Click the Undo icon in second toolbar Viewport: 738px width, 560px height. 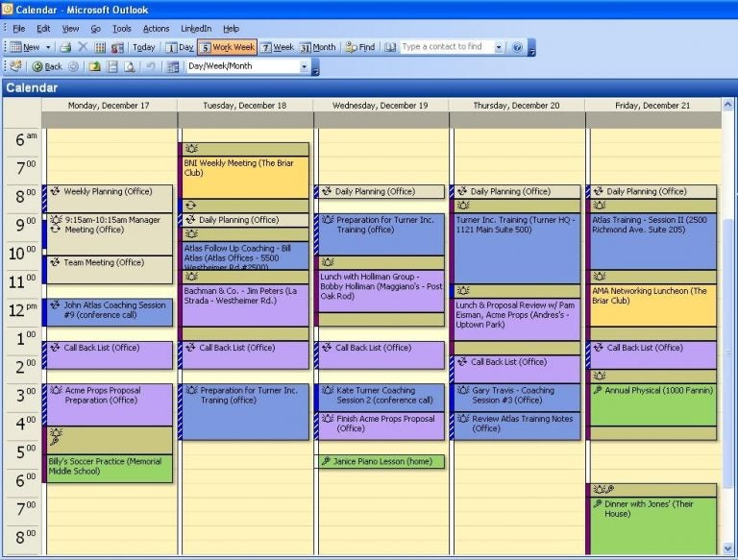[150, 67]
